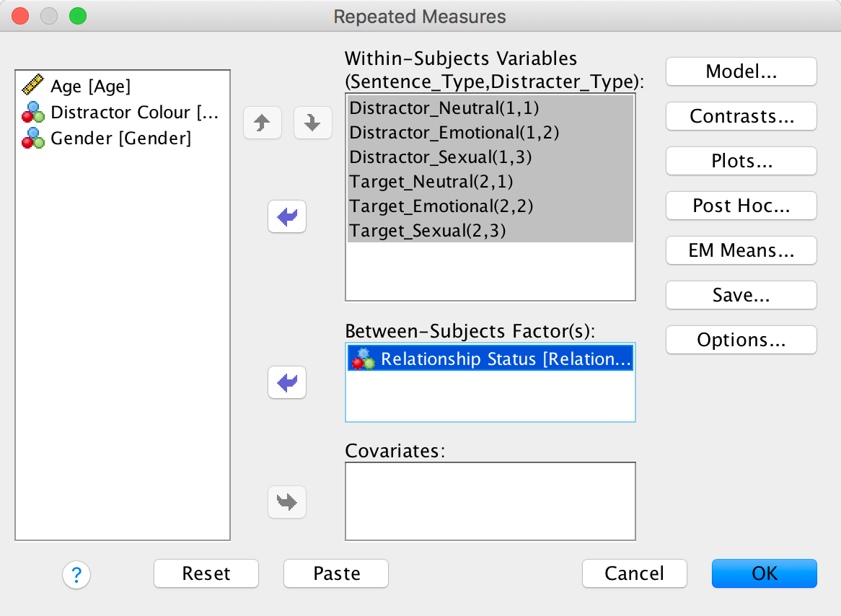
Task: Open the EM Means... dialog
Action: click(741, 250)
